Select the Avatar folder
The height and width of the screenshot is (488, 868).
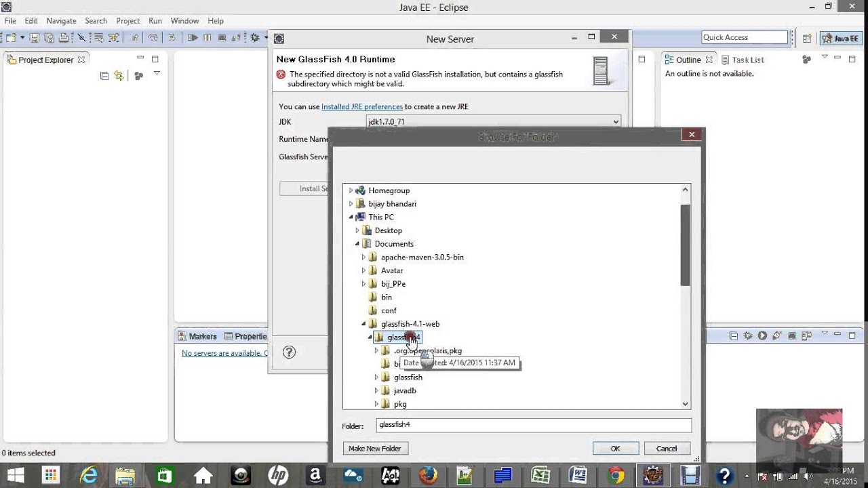click(x=391, y=270)
